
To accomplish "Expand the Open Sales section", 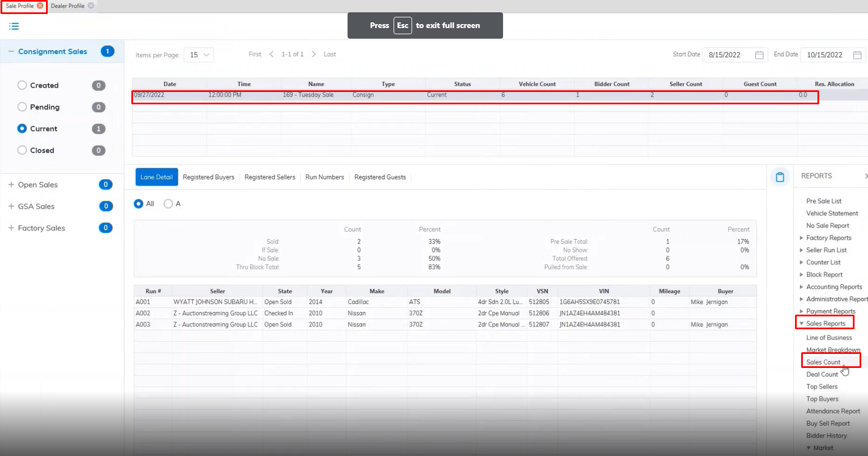I will coord(11,185).
